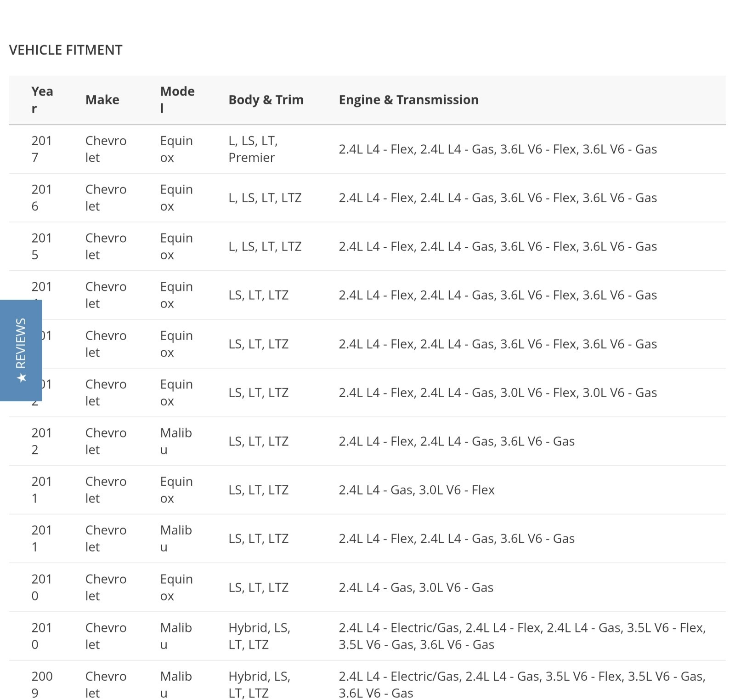
Task: Click the VEHICLE FITMENT section heading
Action: tap(66, 50)
